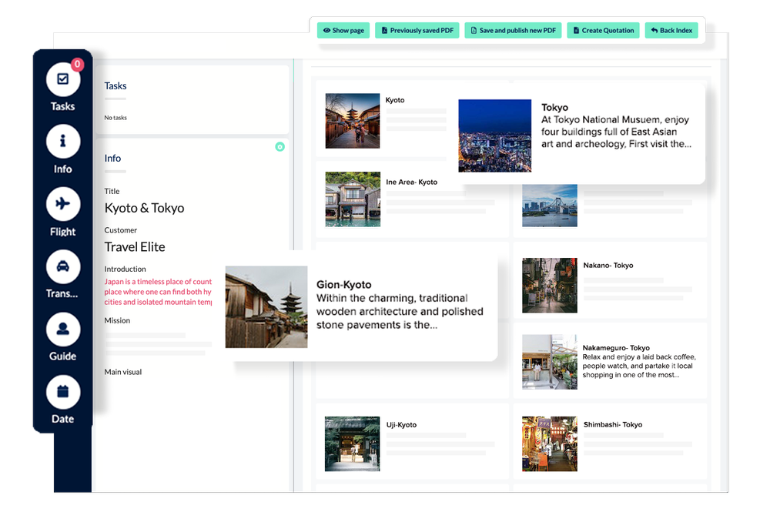Image resolution: width=770 pixels, height=532 pixels.
Task: Click the Main visual label
Action: 122,372
